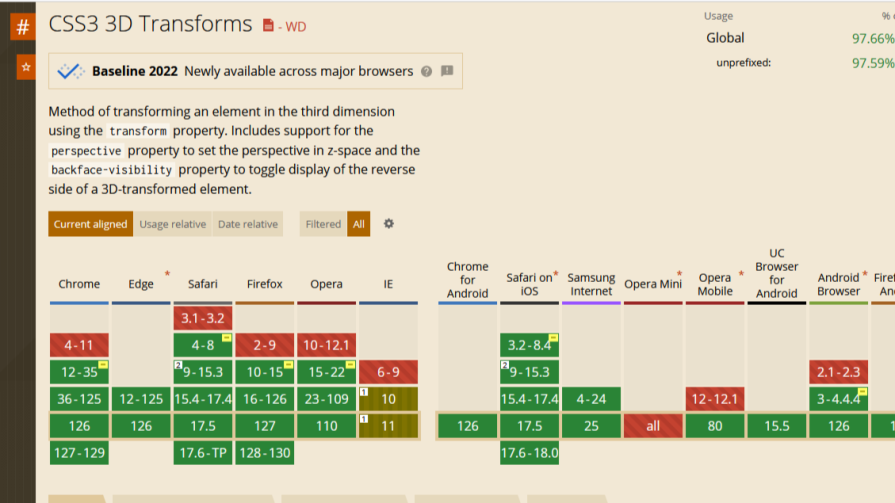Viewport: 895px width, 503px height.
Task: Click Opera 10-12.1 version cell
Action: [x=326, y=345]
